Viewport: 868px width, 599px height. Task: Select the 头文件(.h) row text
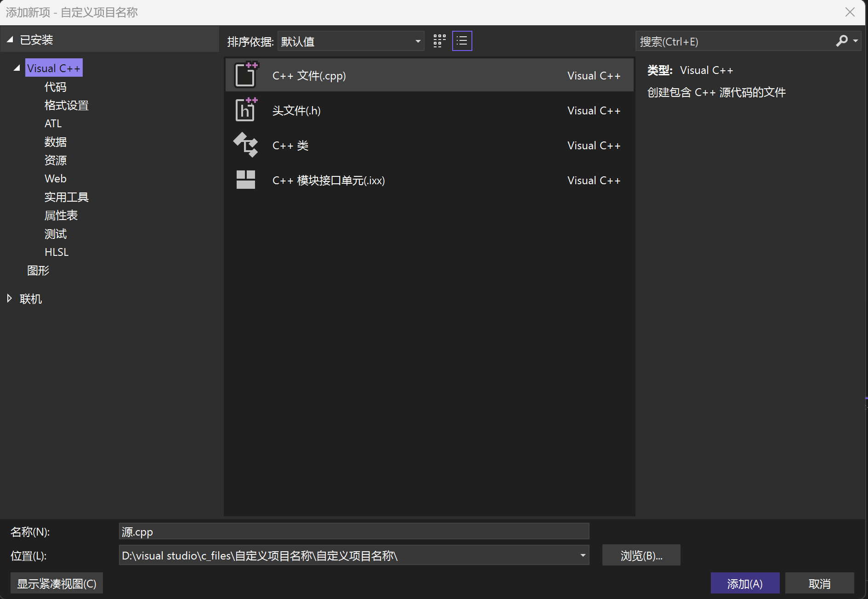coord(296,111)
